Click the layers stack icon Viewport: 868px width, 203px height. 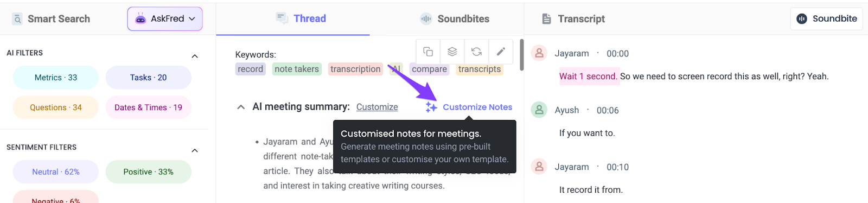point(452,52)
